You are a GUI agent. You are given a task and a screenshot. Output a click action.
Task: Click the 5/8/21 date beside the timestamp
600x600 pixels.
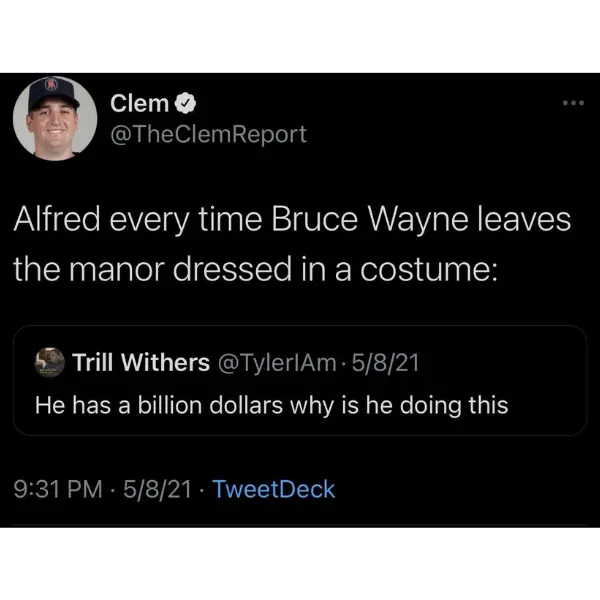pos(159,489)
